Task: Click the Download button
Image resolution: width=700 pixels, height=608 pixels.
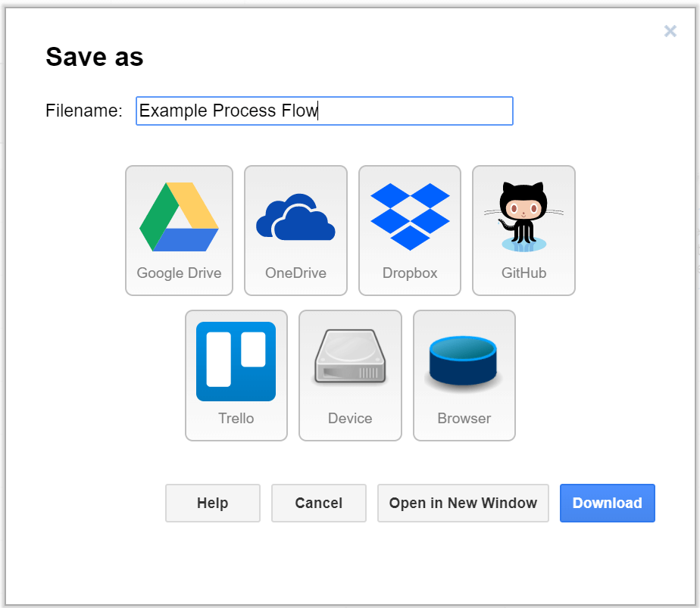Action: 607,503
